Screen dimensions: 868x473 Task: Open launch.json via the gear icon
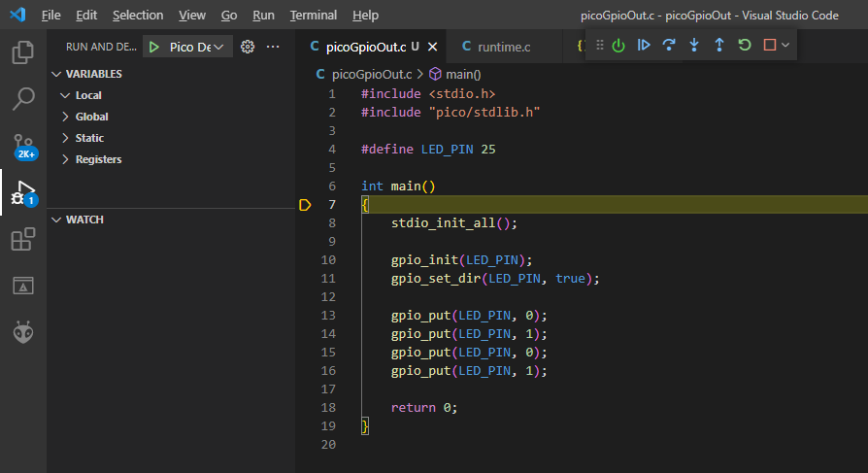tap(248, 47)
